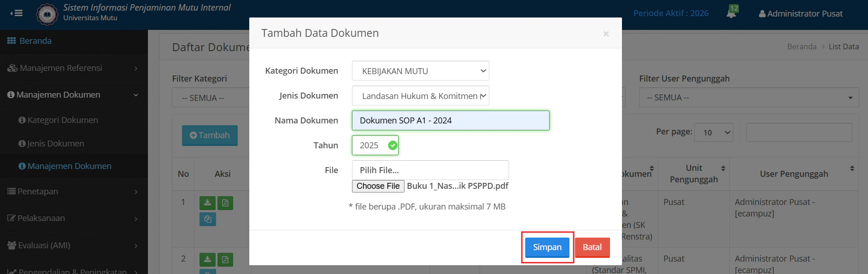
Task: Click the blue copy icon in row 1
Action: (x=207, y=219)
